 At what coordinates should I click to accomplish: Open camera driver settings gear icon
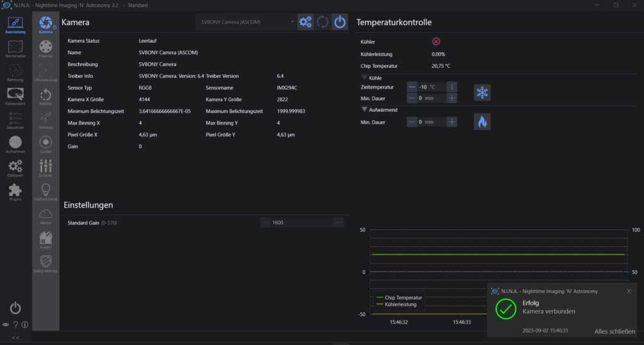click(306, 22)
